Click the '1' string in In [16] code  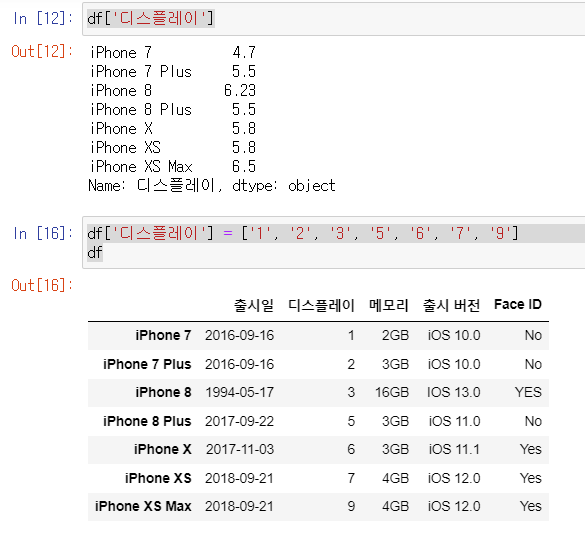(260, 234)
